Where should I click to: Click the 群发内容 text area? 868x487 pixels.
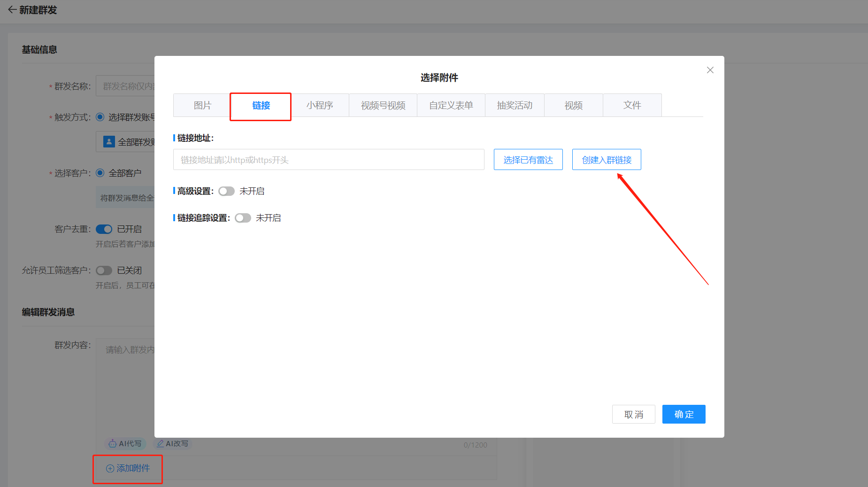[x=125, y=387]
